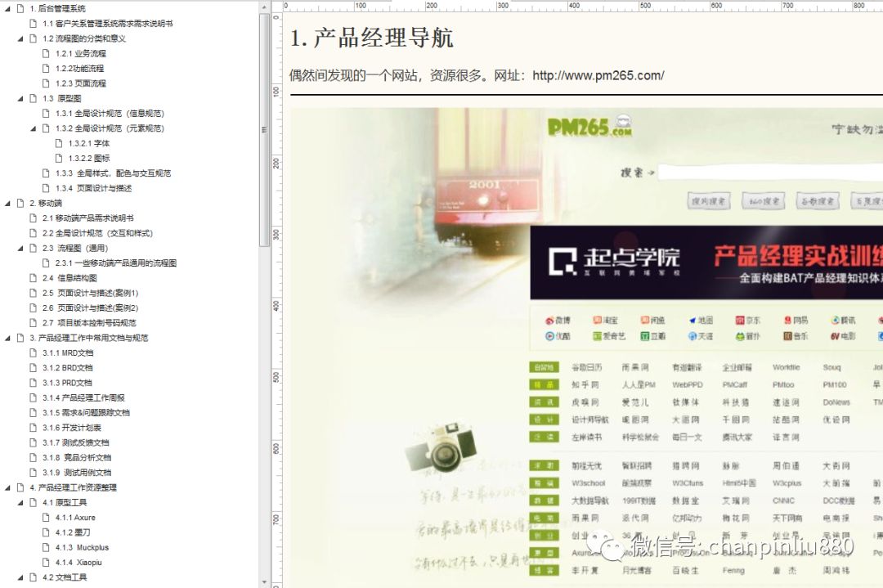
Task: Select page '3.1.4 产品经理工作周报'
Action: click(83, 397)
